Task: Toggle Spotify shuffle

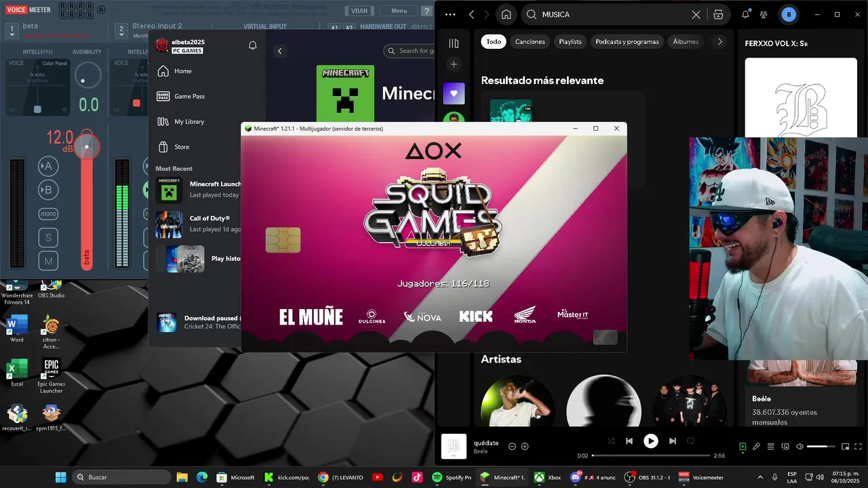Action: tap(611, 441)
